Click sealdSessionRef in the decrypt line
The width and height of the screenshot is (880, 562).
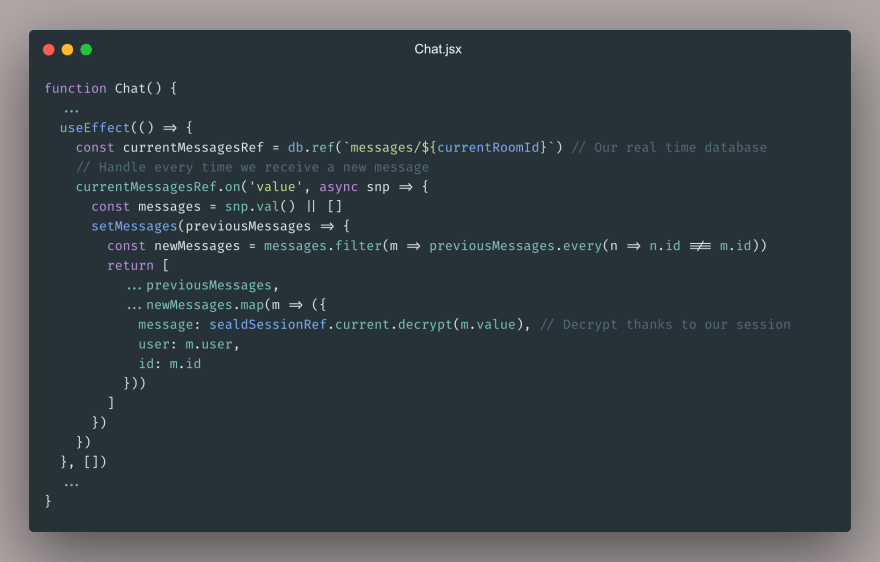268,325
